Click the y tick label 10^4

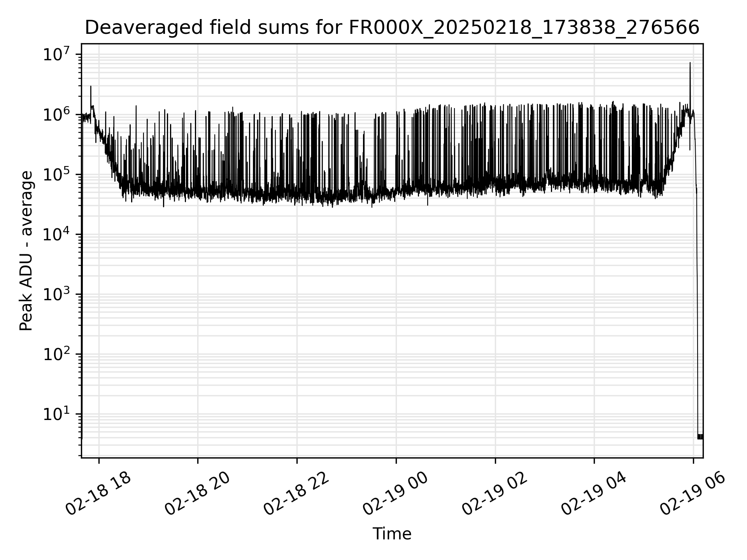pos(57,234)
